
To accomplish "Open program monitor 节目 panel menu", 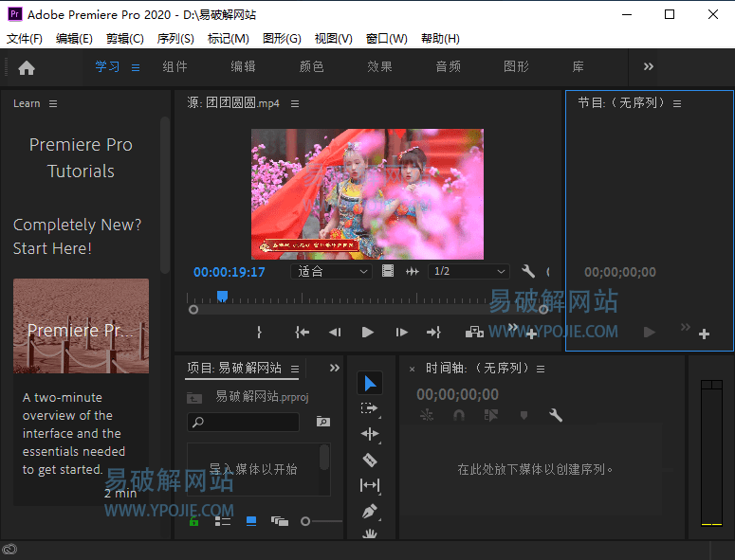I will [677, 103].
